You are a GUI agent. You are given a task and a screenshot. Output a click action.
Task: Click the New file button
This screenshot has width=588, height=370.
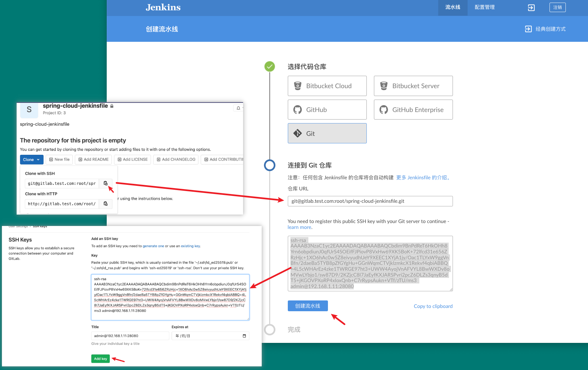59,160
